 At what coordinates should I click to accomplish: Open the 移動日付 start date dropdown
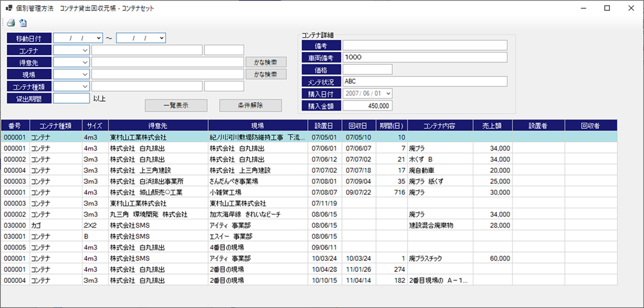pos(98,38)
